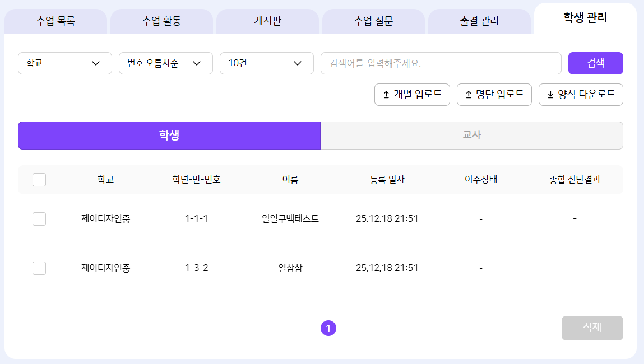
Task: Click the upload arrow icon on 명단 업로드
Action: click(469, 95)
